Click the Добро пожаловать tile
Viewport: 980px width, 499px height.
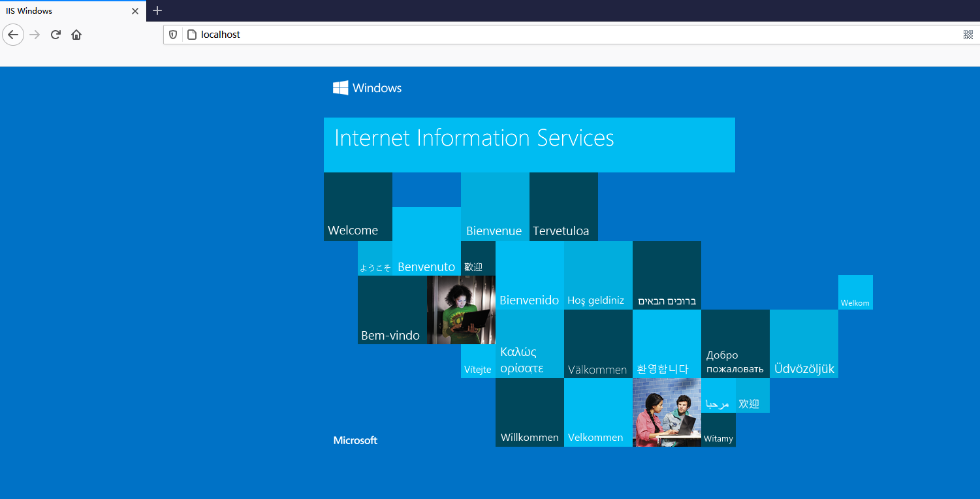point(735,344)
